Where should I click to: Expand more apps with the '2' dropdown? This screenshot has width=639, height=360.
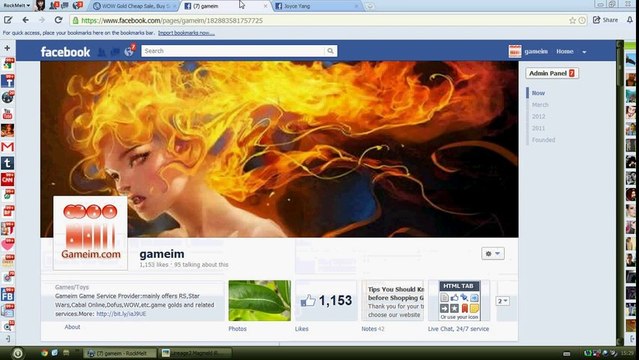coord(502,301)
